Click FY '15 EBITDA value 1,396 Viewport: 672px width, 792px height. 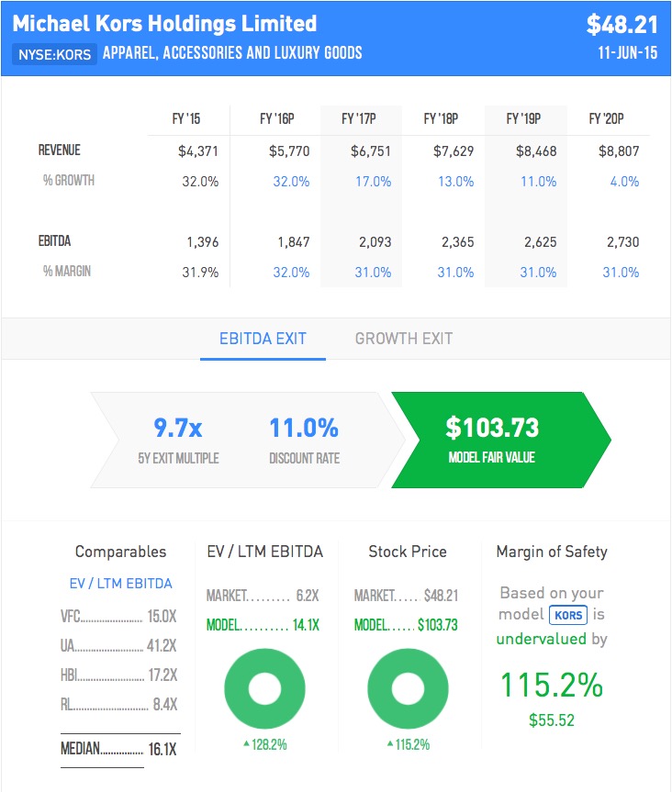203,242
